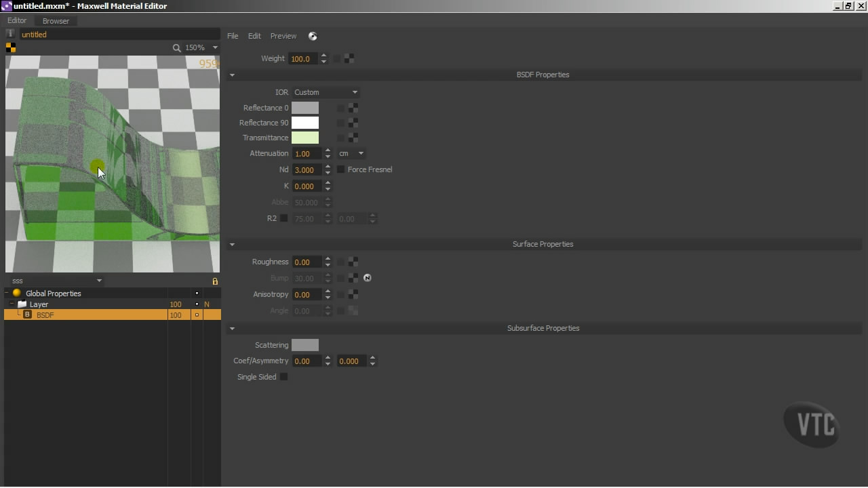Collapse the BSDF Properties section
The width and height of the screenshot is (868, 488).
pos(232,75)
